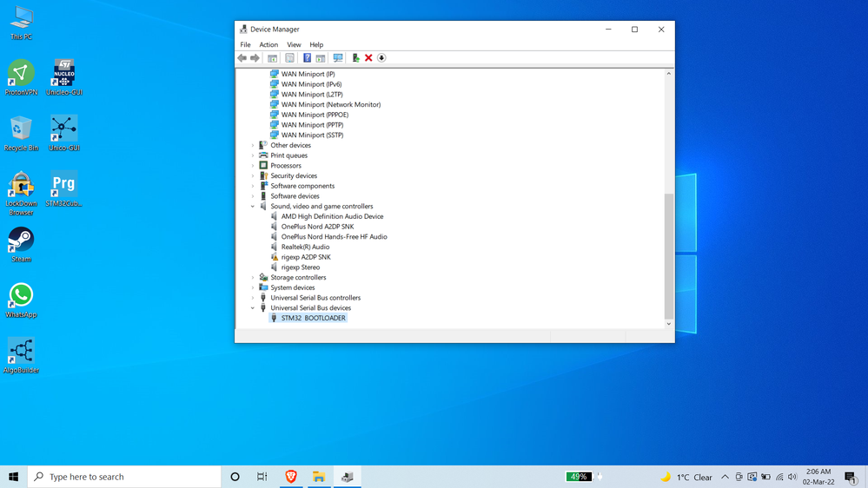Select AMD High Definition Audio Device
The width and height of the screenshot is (868, 488).
pos(332,216)
